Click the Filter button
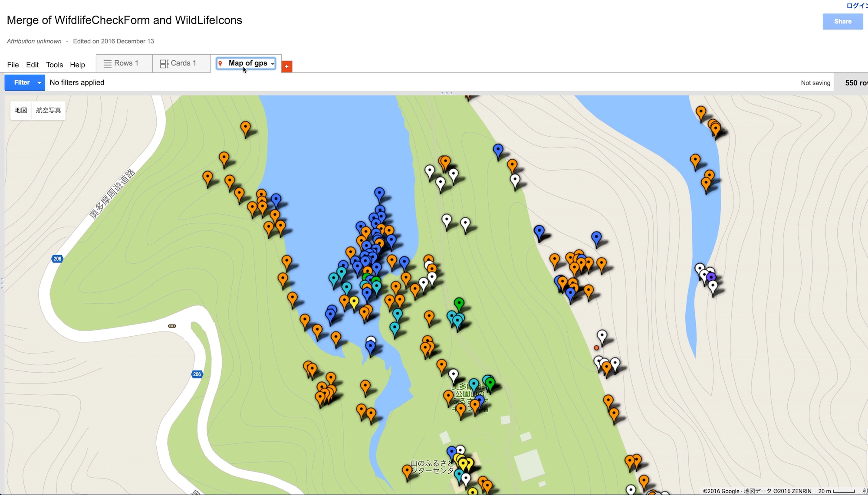868x495 pixels. point(22,82)
